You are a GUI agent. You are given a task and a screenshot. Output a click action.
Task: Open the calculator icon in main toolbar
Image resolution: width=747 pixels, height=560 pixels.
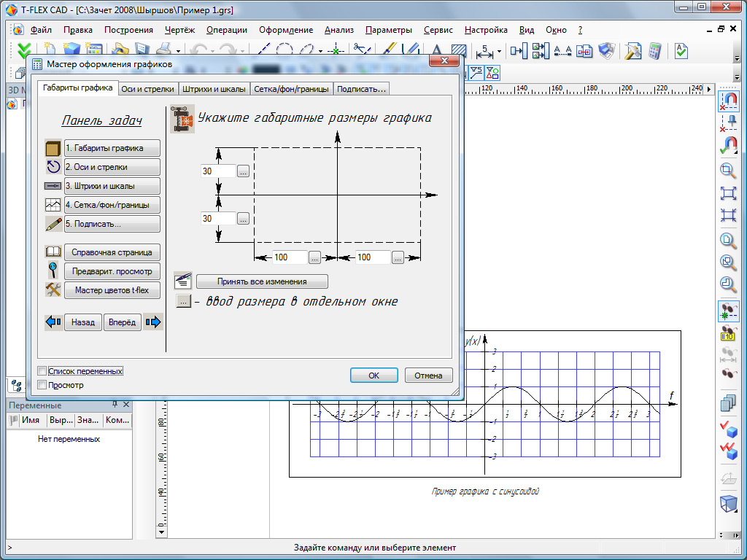pyautogui.click(x=655, y=50)
